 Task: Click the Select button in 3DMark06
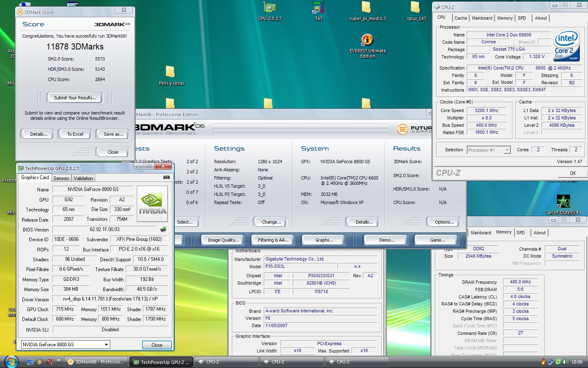[x=186, y=222]
